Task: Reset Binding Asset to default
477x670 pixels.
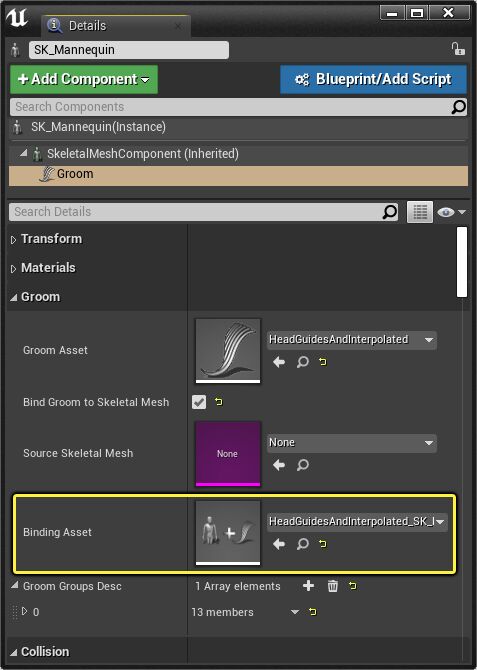Action: click(323, 544)
